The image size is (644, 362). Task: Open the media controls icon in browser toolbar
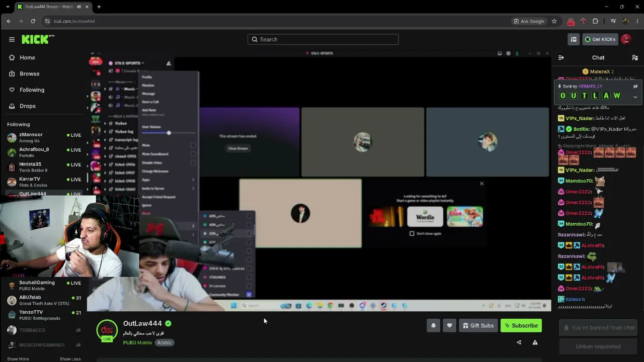pyautogui.click(x=613, y=21)
